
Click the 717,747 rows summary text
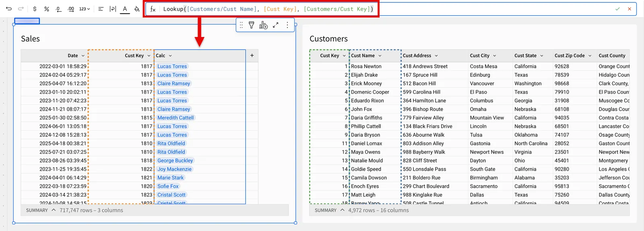pyautogui.click(x=91, y=210)
